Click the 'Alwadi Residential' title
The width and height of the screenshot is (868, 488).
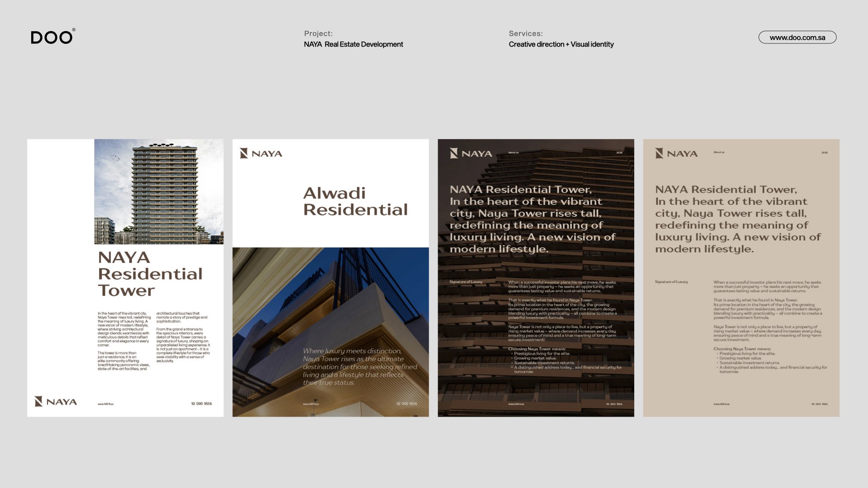(355, 202)
